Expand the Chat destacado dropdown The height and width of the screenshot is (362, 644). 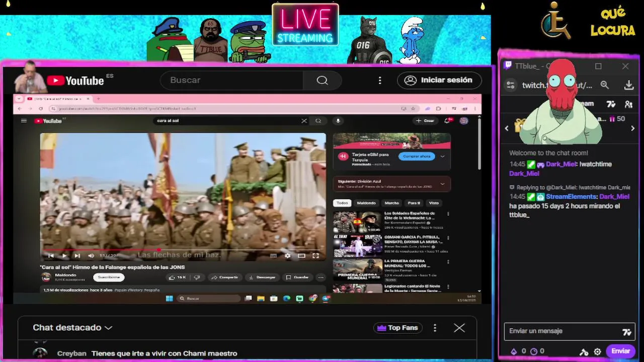[x=72, y=328]
